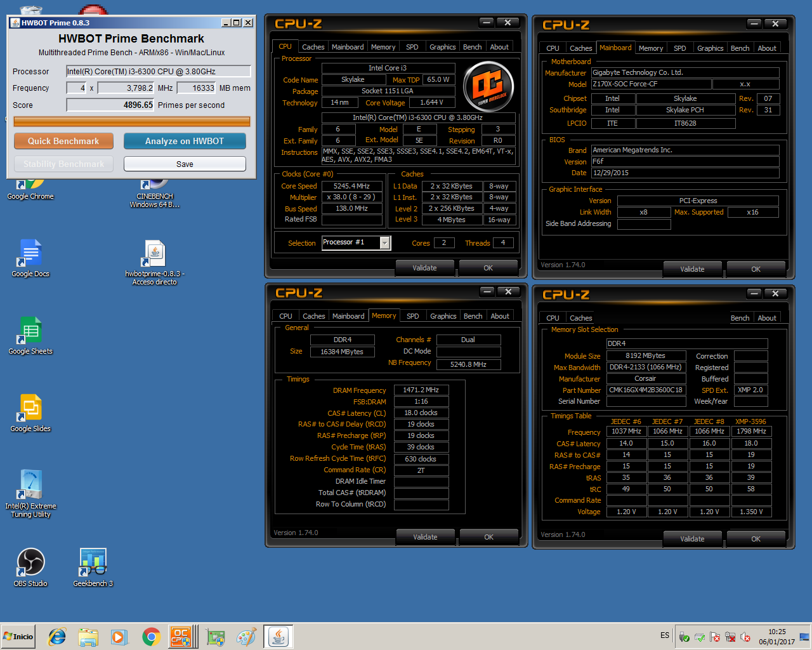This screenshot has height=650, width=812.
Task: Select the Intel Extreme Tuning Utility shortcut
Action: [30, 494]
